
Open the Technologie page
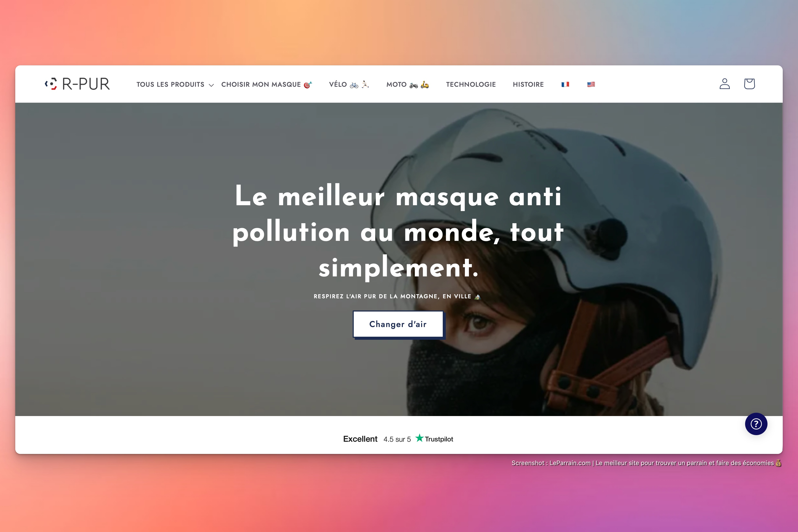pyautogui.click(x=471, y=84)
